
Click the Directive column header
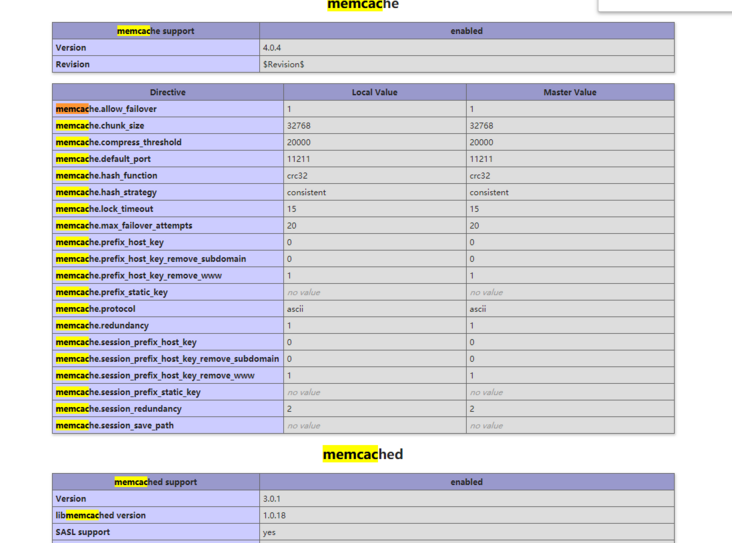tap(168, 92)
